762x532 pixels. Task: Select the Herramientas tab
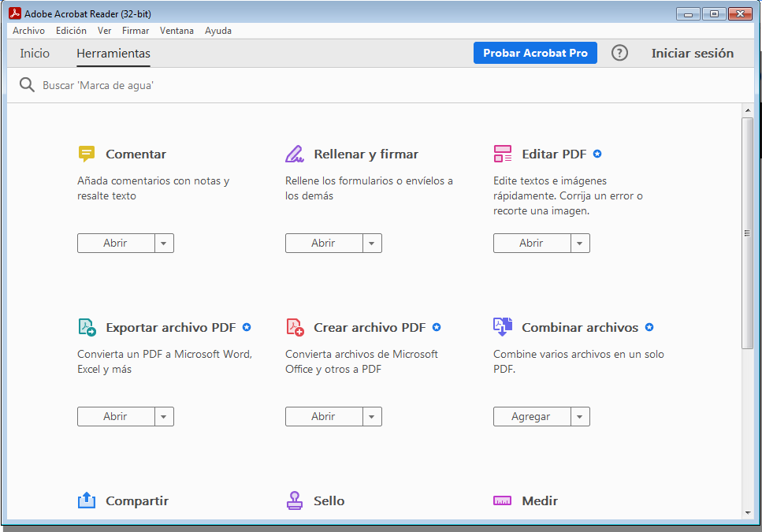tap(113, 53)
